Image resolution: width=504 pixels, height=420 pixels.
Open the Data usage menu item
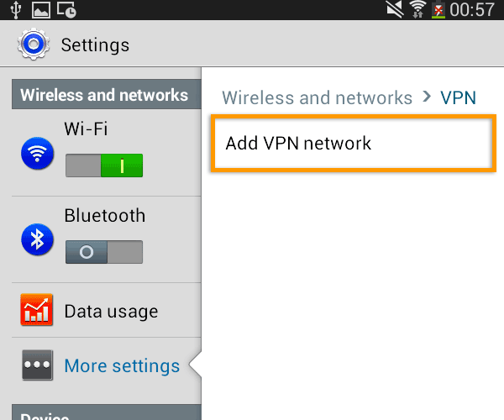coord(111,312)
